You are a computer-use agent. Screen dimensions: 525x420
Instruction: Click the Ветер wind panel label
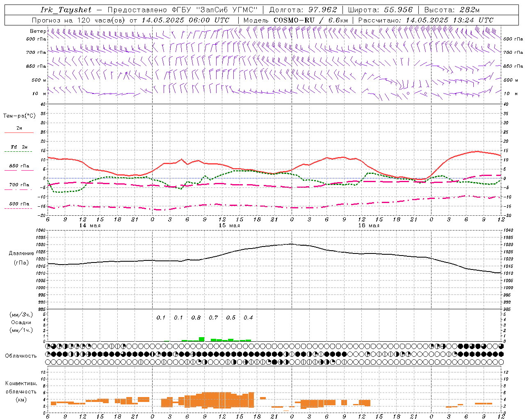tap(38, 31)
